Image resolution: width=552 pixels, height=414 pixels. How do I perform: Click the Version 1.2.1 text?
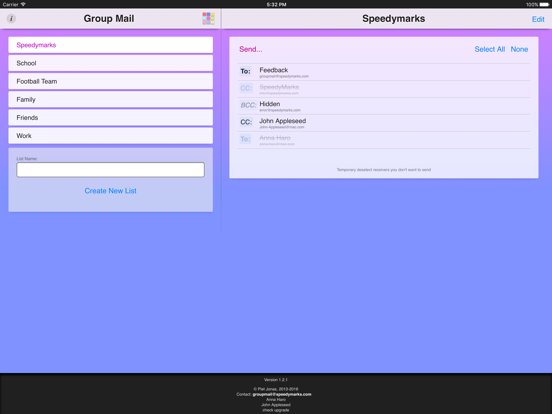[x=276, y=380]
